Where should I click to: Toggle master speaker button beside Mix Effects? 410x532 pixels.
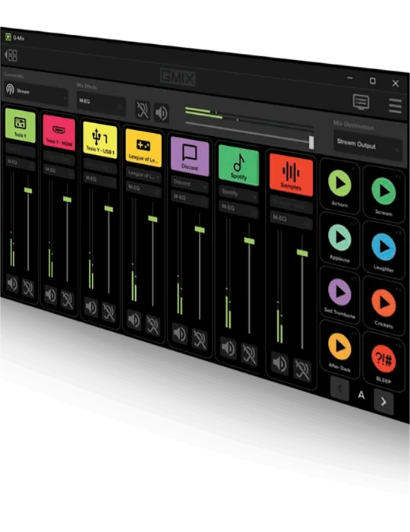click(x=162, y=113)
